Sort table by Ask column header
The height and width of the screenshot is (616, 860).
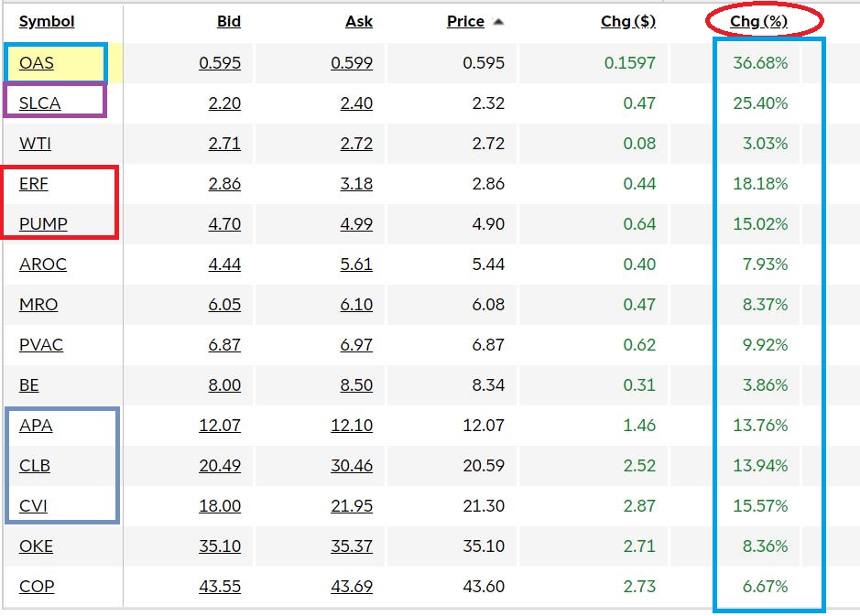[359, 21]
